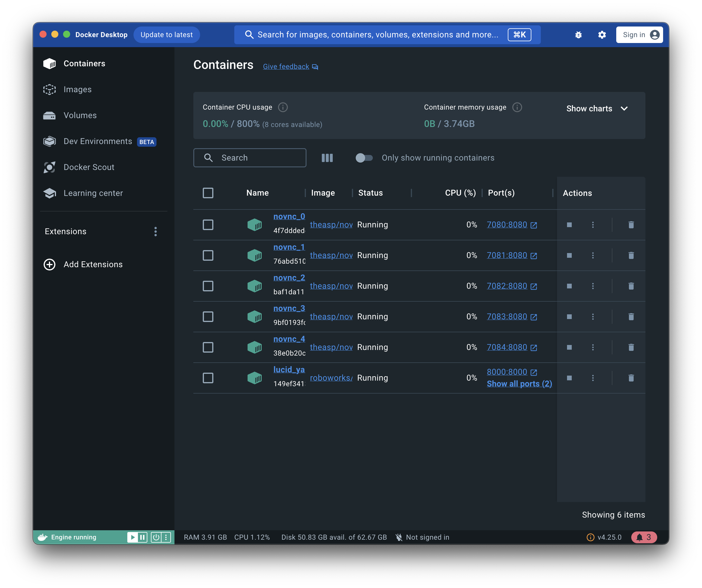The height and width of the screenshot is (588, 702).
Task: Open engine options menu in status bar
Action: [x=166, y=537]
